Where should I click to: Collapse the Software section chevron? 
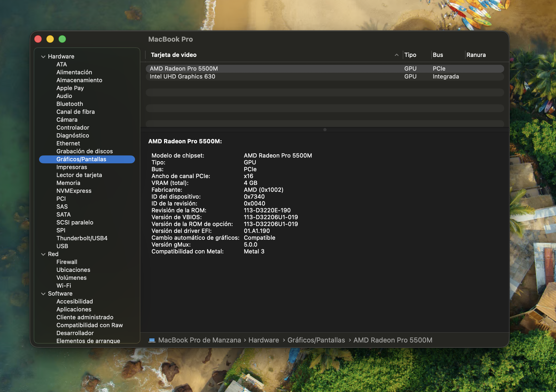(x=43, y=294)
